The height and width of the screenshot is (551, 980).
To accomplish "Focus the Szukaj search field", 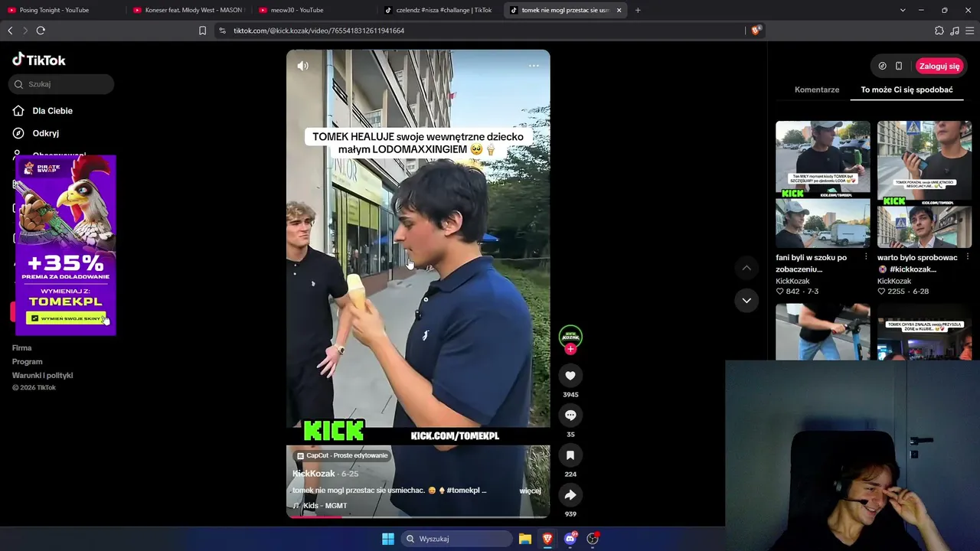I will pos(61,84).
